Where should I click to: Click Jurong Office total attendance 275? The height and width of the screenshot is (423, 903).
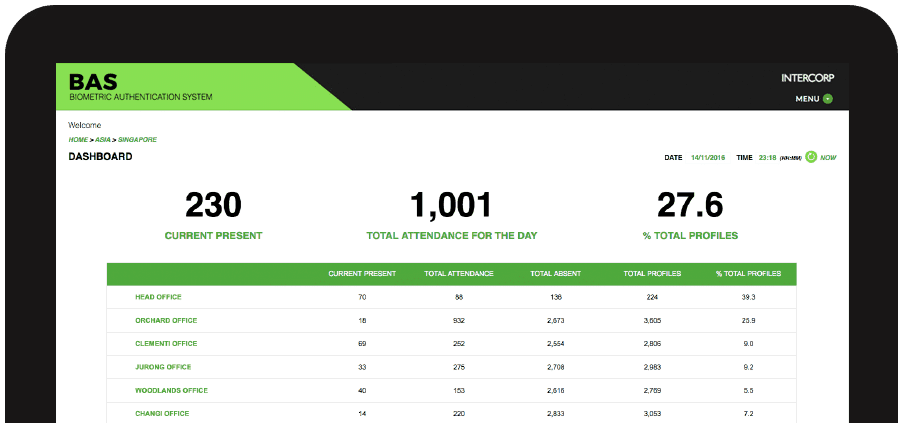tap(459, 367)
